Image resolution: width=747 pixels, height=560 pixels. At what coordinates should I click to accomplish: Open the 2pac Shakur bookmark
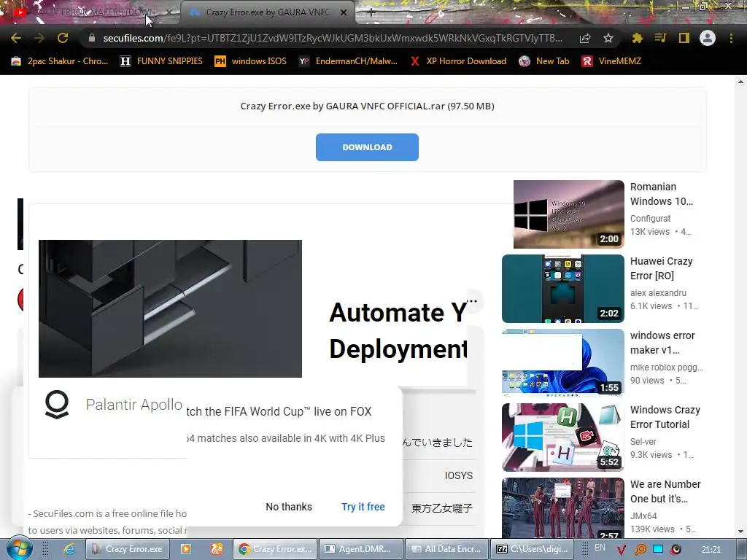tap(60, 61)
